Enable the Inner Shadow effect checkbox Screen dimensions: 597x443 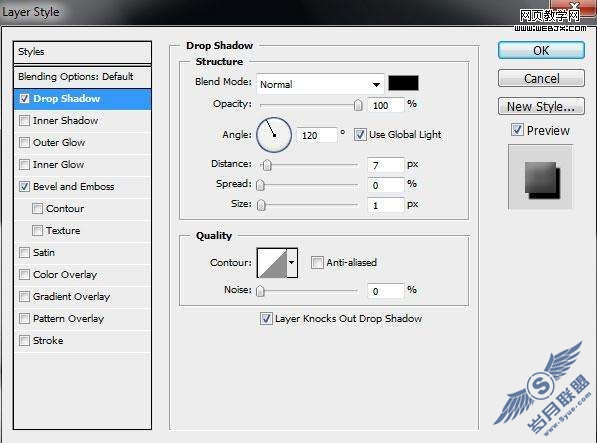(x=24, y=121)
